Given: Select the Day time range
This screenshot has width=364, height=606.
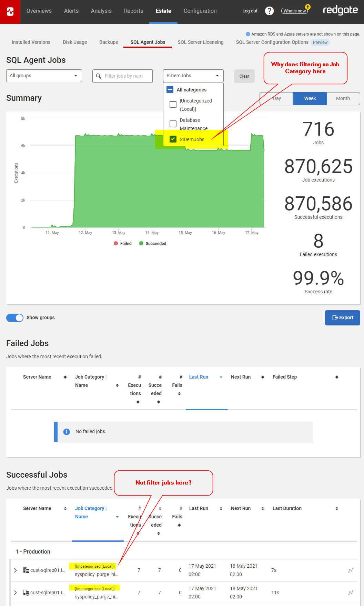Looking at the screenshot, I should click(277, 99).
